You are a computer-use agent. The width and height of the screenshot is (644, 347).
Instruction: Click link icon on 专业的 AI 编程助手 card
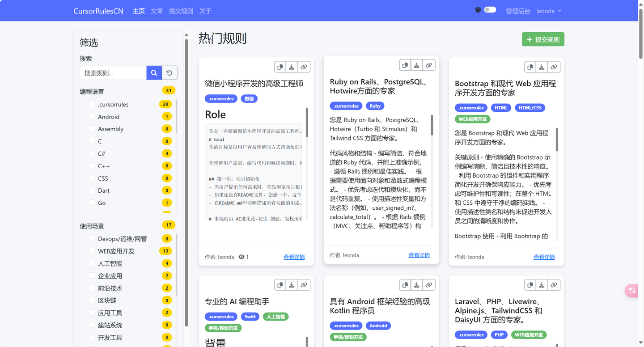pos(304,285)
